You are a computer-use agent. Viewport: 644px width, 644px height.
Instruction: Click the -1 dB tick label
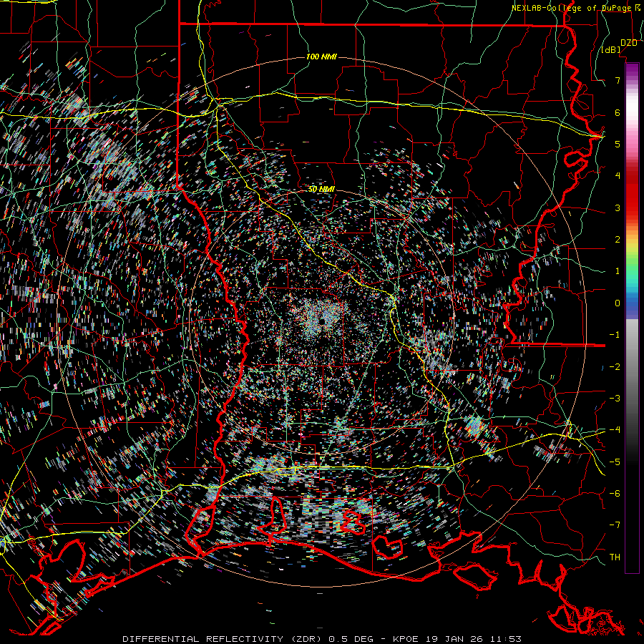(x=615, y=335)
